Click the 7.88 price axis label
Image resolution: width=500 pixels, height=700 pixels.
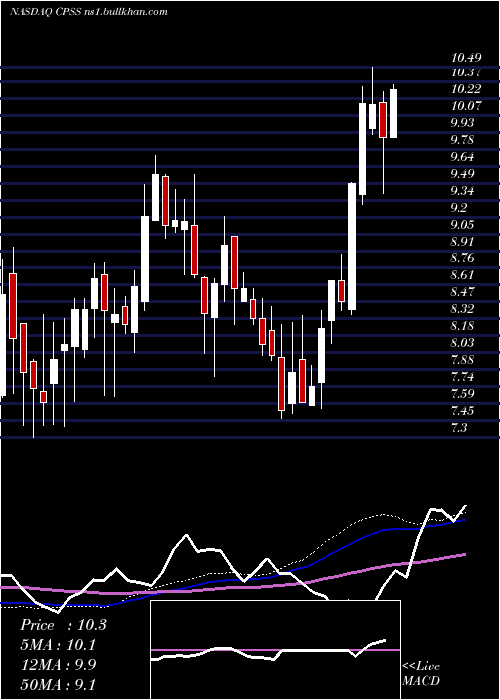(x=464, y=360)
